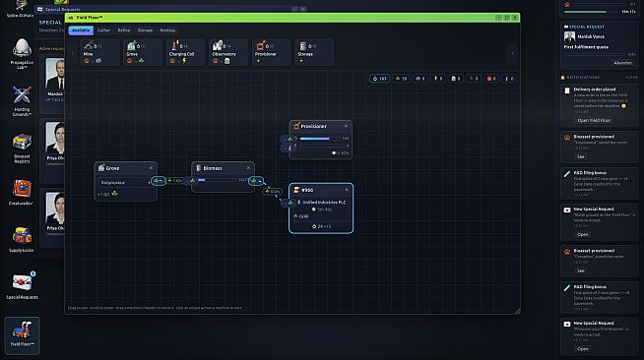Click the credits counter showing 163
The height and width of the screenshot is (360, 644).
coord(379,79)
